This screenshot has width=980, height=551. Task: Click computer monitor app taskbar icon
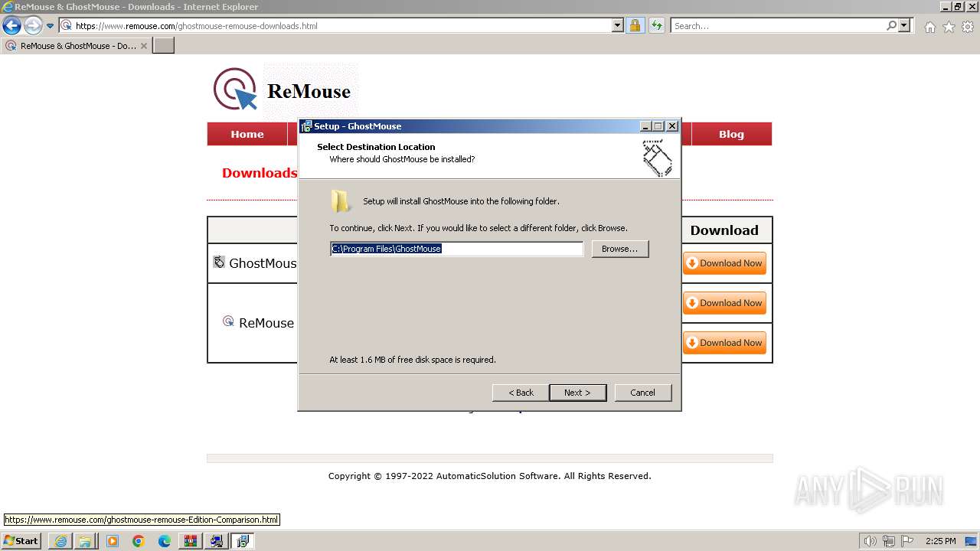pyautogui.click(x=217, y=541)
